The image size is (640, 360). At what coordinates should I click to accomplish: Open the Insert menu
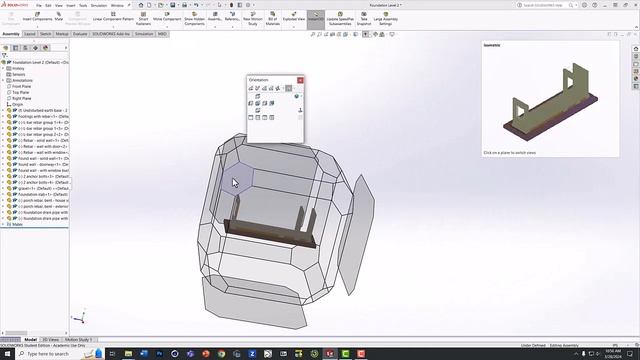(x=71, y=6)
